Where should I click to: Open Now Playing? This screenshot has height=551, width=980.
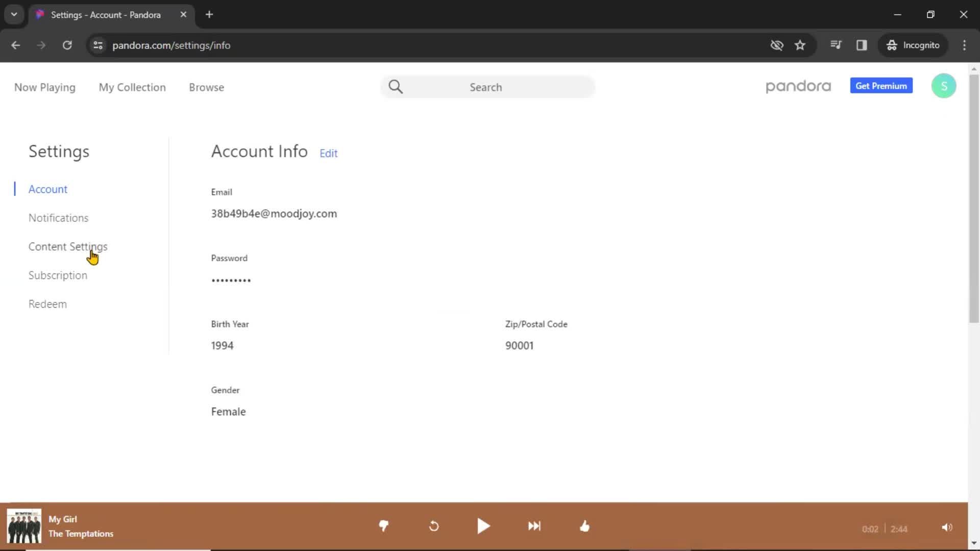[x=45, y=87]
